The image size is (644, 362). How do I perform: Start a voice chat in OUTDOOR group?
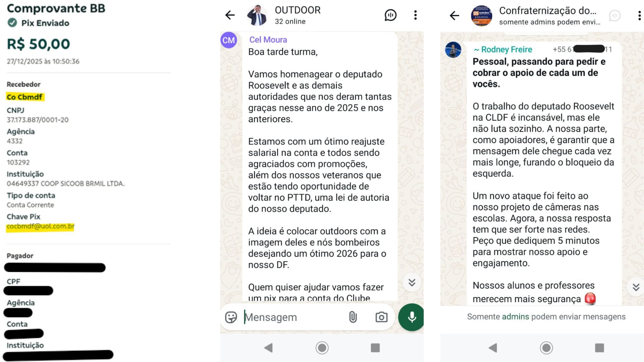click(x=390, y=15)
